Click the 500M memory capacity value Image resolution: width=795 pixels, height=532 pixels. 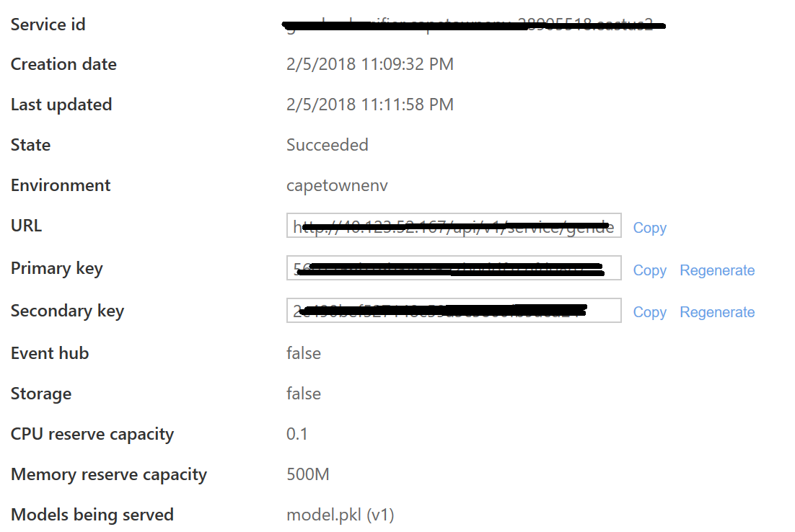coord(307,474)
